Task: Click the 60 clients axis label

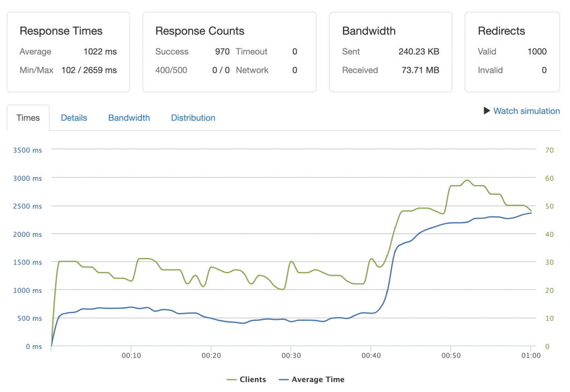Action: pyautogui.click(x=549, y=178)
